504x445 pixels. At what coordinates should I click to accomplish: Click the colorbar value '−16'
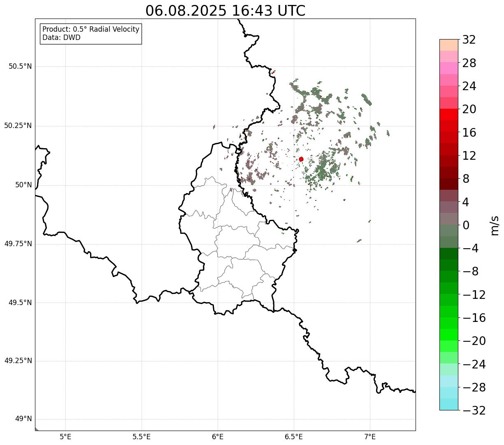pos(474,318)
